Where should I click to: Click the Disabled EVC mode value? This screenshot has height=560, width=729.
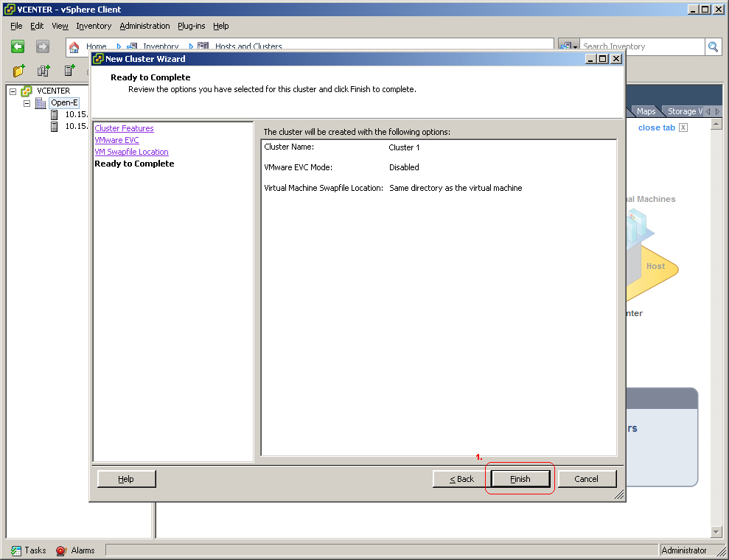coord(404,167)
